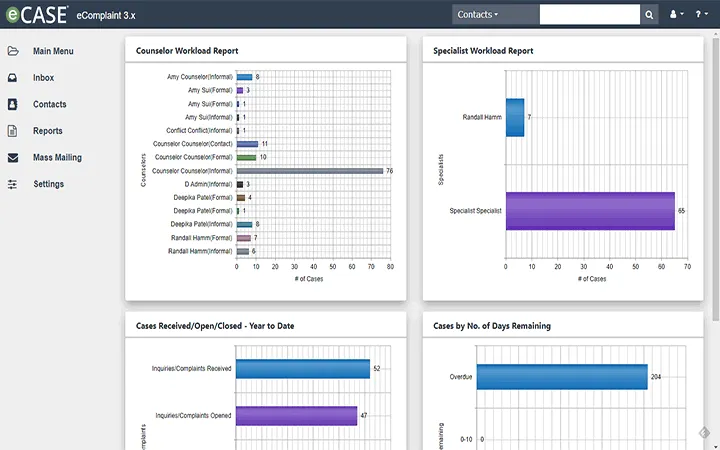The height and width of the screenshot is (450, 720).
Task: Click the eComplaint 3.x title
Action: 106,15
